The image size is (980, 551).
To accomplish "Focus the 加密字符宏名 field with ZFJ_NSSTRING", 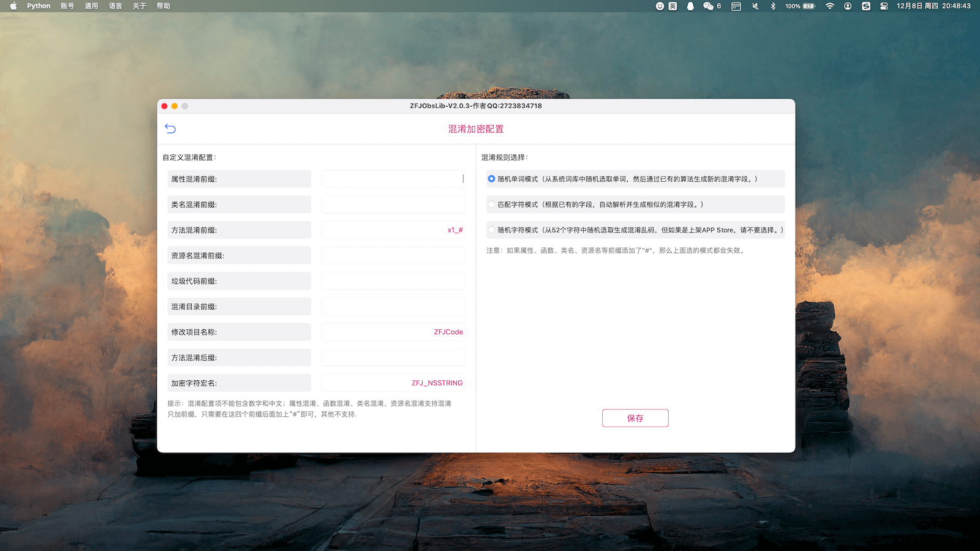I will 393,383.
